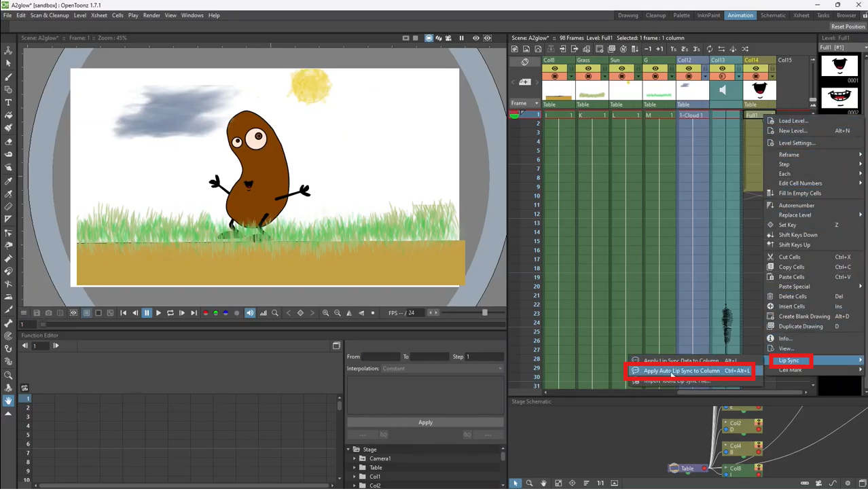
Task: Open the Interpolation dropdown
Action: click(442, 369)
